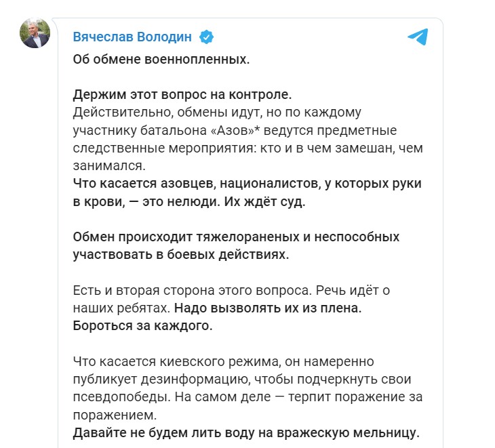
Task: Click the final bold line "Давайте не будем лить воду"
Action: pyautogui.click(x=246, y=432)
